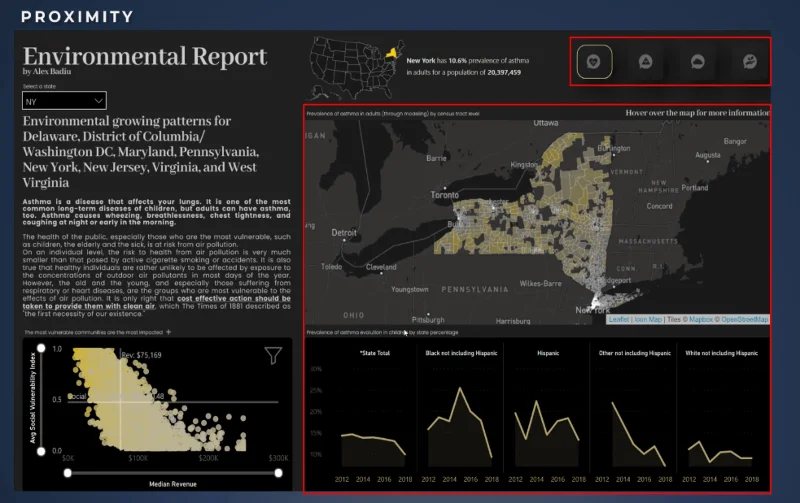Screen dimensions: 800x503
Task: Click the '$300K' axis label on scatter chart
Action: tap(279, 458)
